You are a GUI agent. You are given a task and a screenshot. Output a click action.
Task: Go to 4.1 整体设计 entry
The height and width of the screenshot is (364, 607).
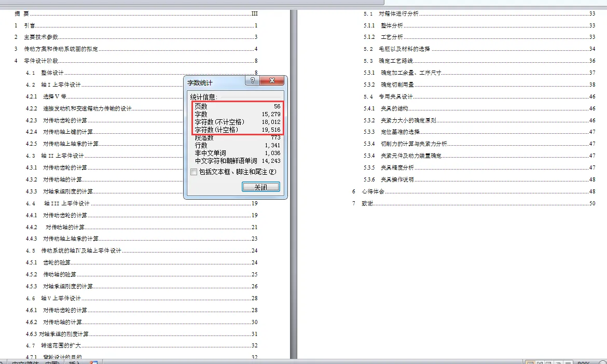pyautogui.click(x=142, y=73)
